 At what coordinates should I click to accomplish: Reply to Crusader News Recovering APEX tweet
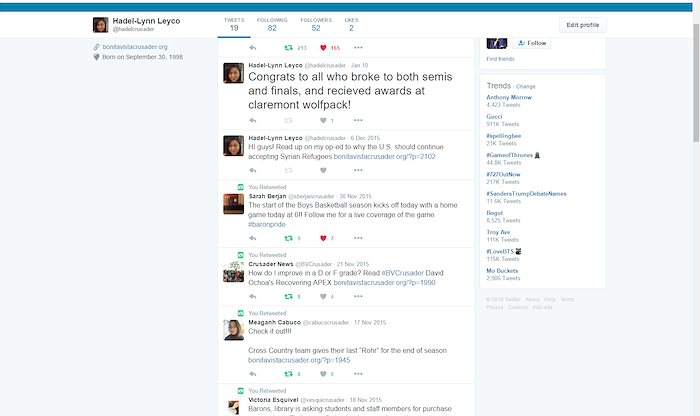(253, 296)
